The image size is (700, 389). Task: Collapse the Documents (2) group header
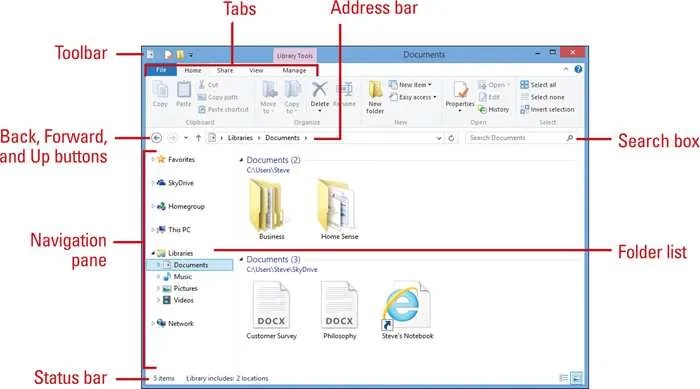pos(242,160)
